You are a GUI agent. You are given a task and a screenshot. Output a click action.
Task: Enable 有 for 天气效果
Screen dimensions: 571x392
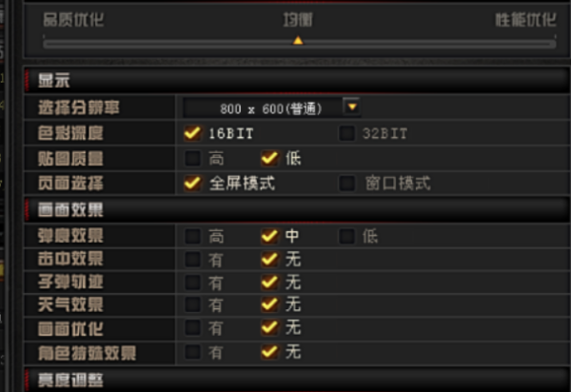pos(192,304)
